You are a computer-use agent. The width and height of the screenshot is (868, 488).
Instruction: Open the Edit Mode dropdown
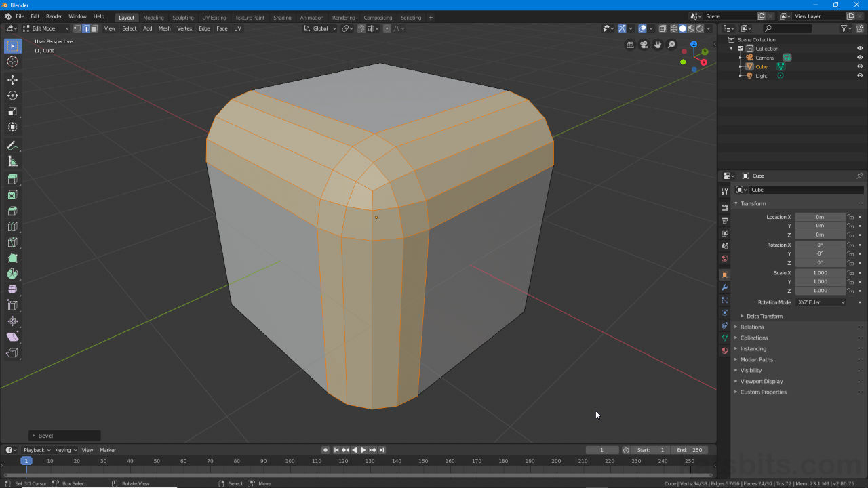46,28
